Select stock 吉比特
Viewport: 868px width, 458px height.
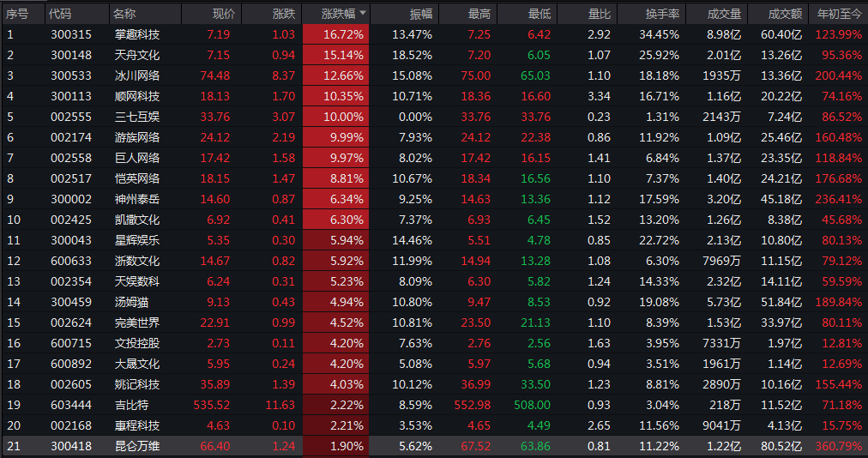[131, 405]
